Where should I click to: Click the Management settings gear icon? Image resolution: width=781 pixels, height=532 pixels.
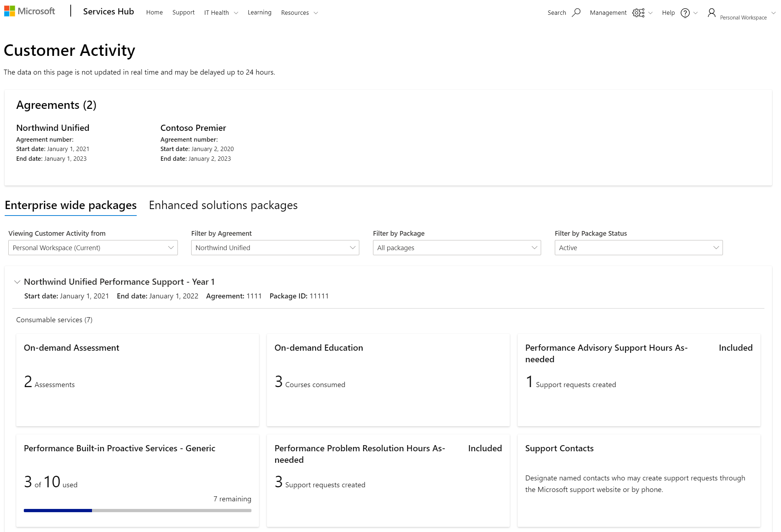coord(639,13)
